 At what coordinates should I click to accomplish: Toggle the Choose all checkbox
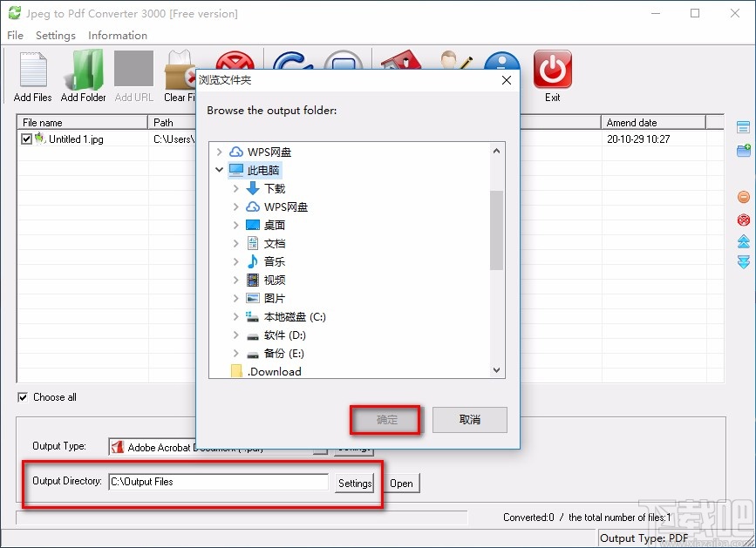click(22, 397)
